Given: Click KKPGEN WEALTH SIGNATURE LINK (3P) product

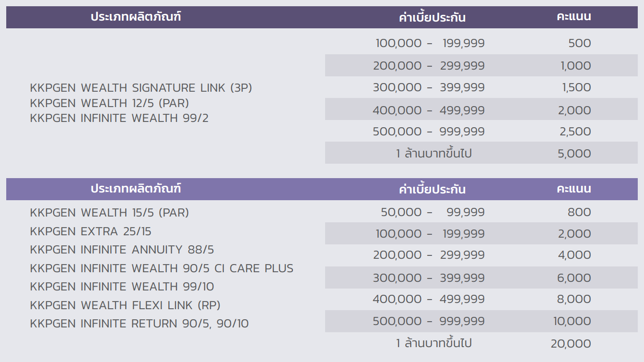Looking at the screenshot, I should [141, 88].
